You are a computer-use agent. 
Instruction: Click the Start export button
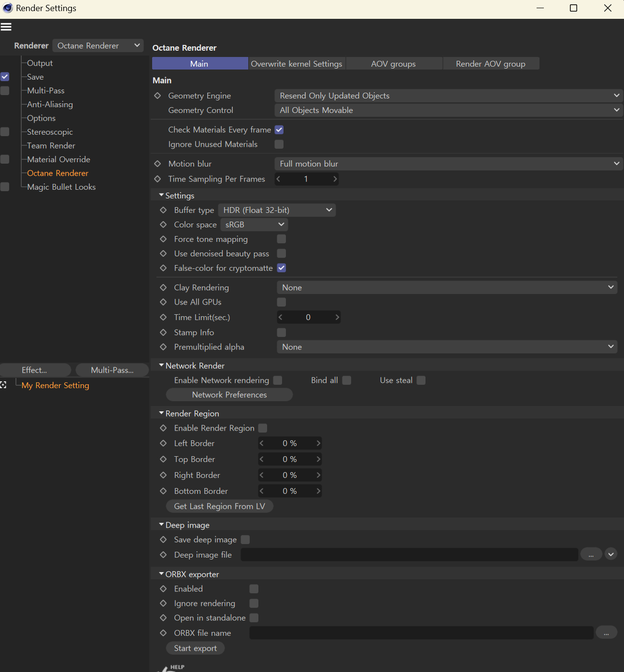pos(196,648)
